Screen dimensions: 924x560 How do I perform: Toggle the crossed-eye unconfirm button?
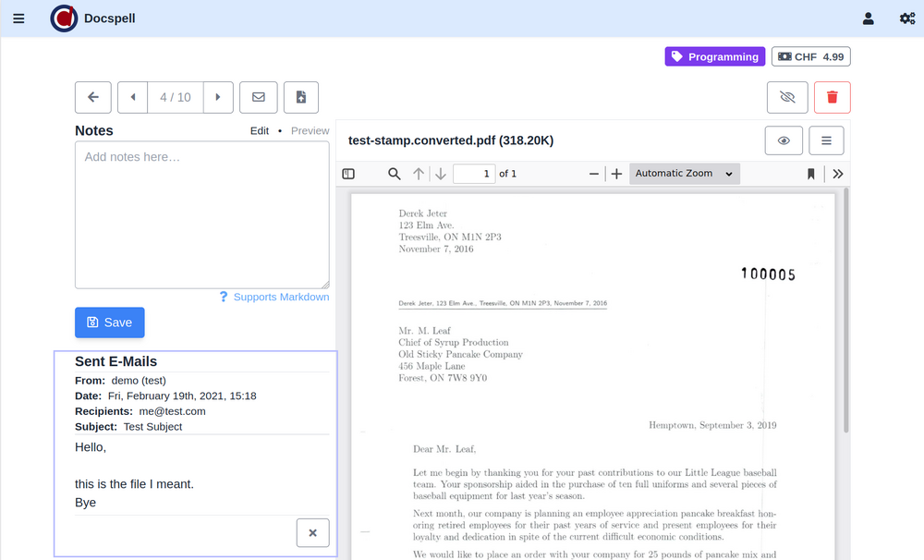coord(787,97)
